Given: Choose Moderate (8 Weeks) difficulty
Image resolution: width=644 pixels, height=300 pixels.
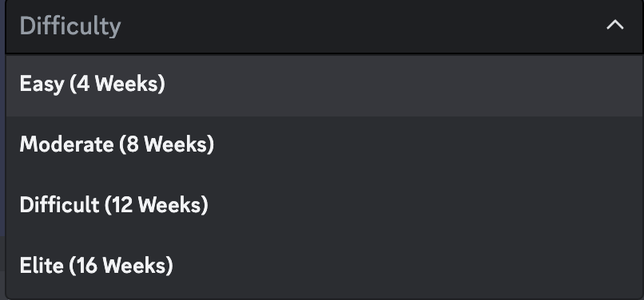Looking at the screenshot, I should [324, 145].
